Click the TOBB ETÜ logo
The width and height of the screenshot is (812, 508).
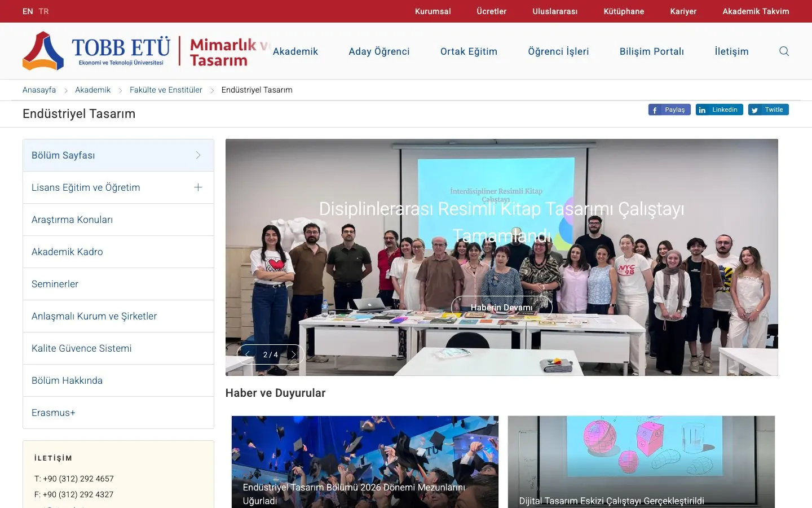tap(96, 51)
